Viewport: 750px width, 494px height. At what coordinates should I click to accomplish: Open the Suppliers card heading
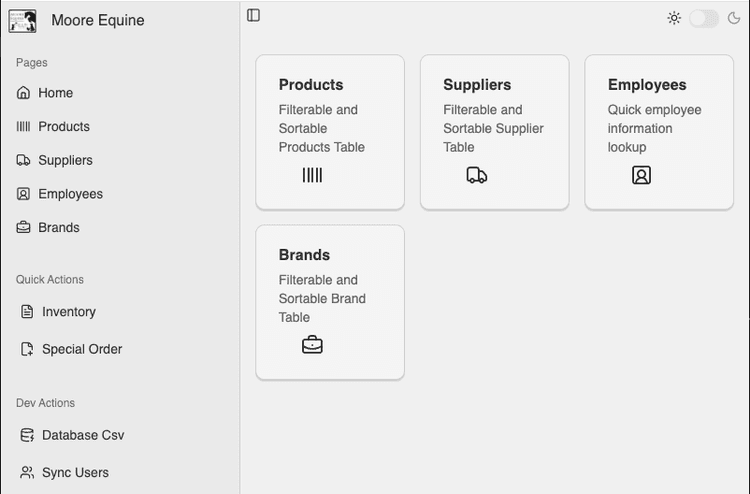(477, 85)
